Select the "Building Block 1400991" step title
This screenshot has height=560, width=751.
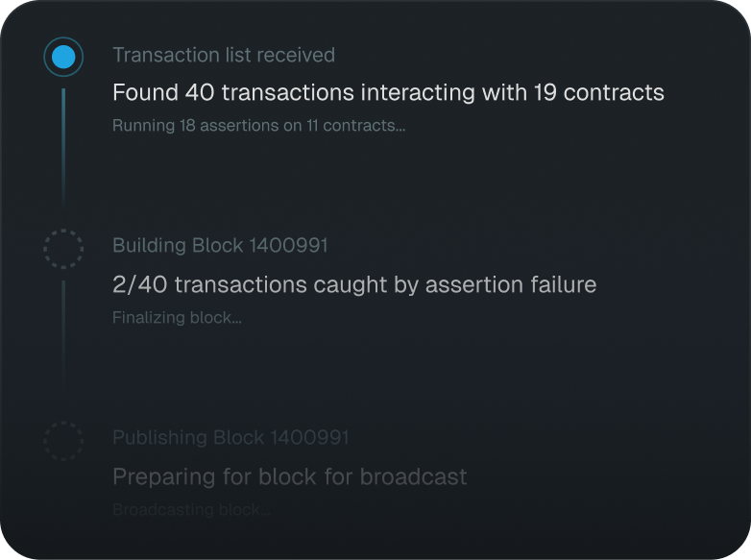[x=220, y=245]
